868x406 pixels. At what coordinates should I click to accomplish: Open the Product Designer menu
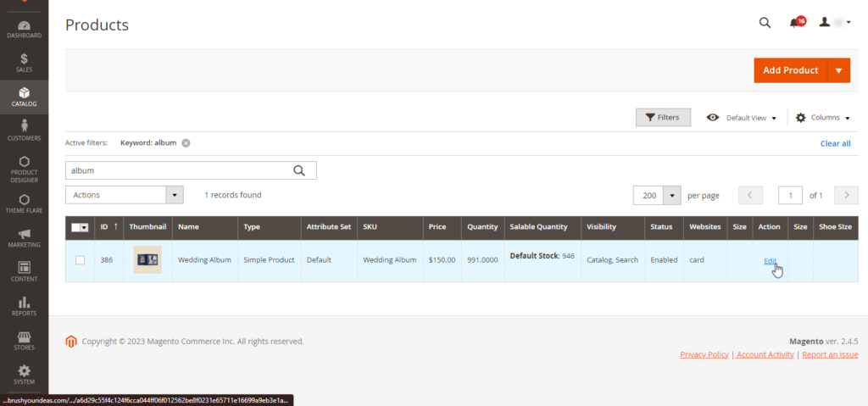coord(24,169)
